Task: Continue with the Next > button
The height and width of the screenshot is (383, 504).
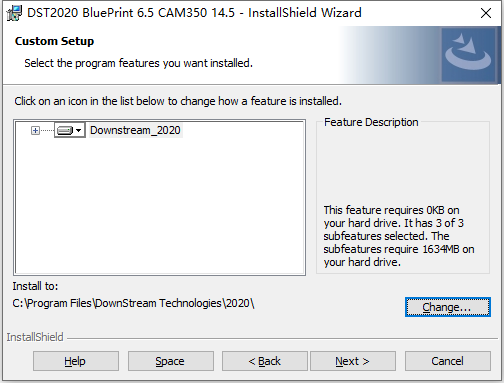Action: click(x=353, y=361)
